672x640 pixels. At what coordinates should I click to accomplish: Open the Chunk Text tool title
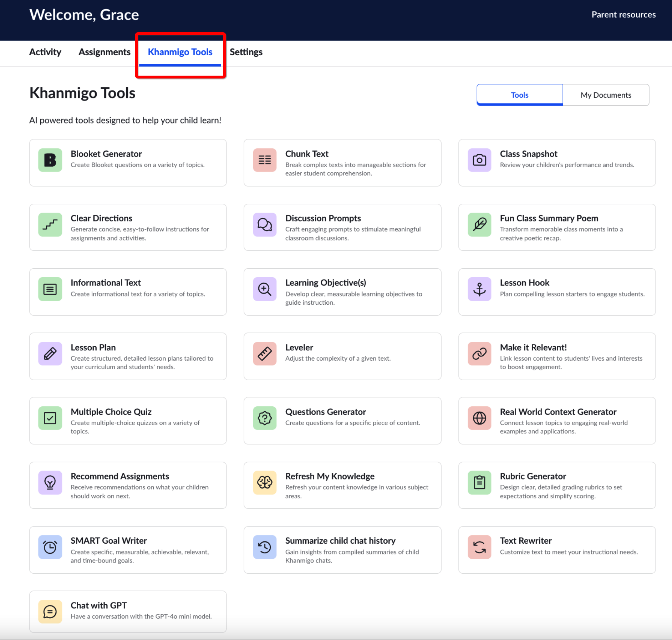(x=307, y=154)
